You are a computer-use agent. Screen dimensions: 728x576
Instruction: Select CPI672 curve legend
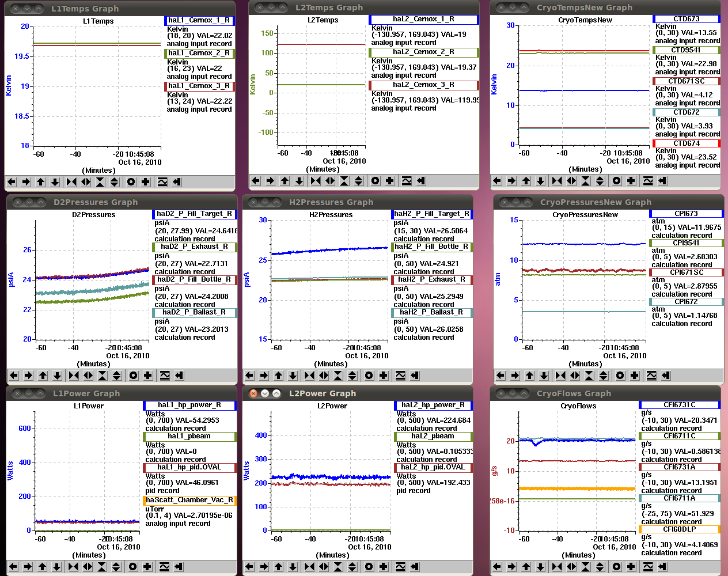click(x=686, y=302)
